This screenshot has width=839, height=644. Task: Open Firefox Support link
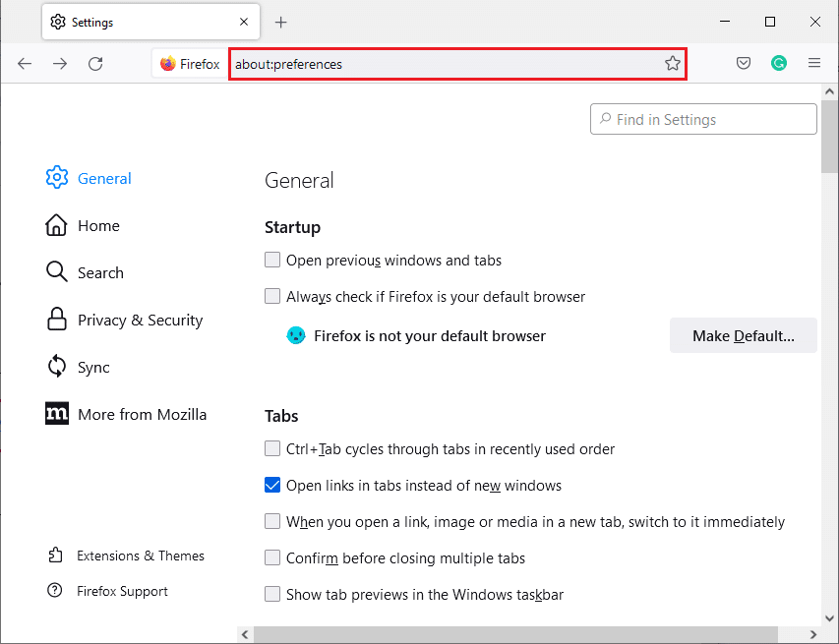[x=123, y=591]
